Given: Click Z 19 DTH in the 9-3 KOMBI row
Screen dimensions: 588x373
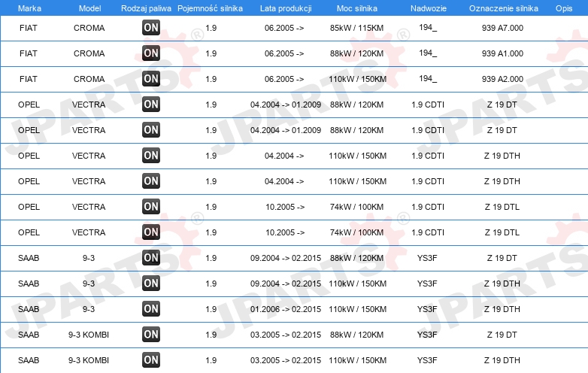Looking at the screenshot, I should (x=502, y=360).
